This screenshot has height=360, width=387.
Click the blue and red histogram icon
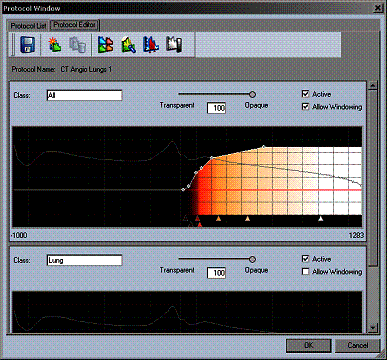click(151, 45)
